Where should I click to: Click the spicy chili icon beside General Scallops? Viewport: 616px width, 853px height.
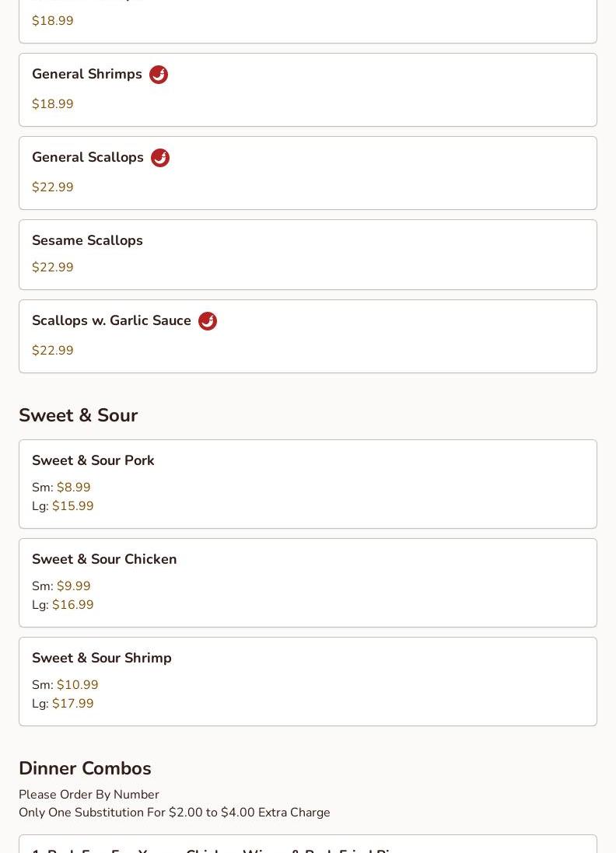tap(160, 158)
